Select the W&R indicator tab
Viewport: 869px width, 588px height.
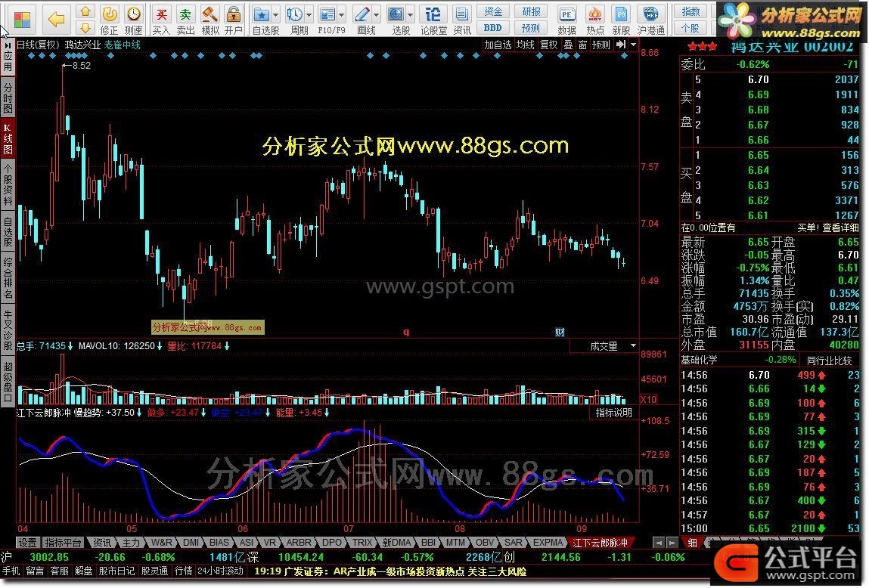pyautogui.click(x=161, y=543)
